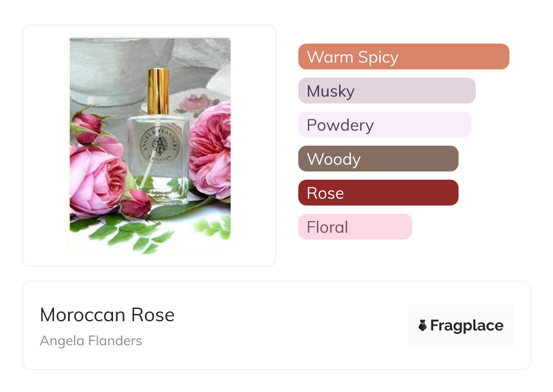Screen dimensions: 553x392
Task: Select the Musky accord bar
Action: click(386, 91)
